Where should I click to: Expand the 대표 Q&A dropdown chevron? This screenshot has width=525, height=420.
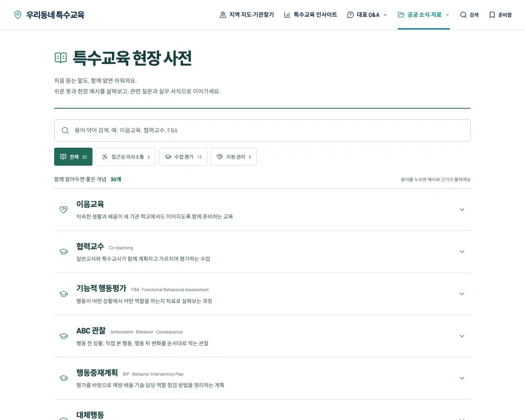[385, 15]
